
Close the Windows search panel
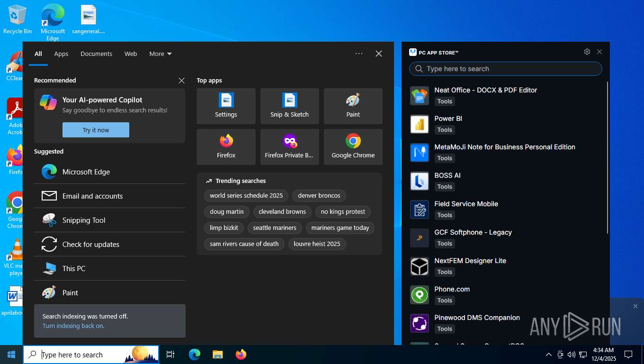coord(379,54)
